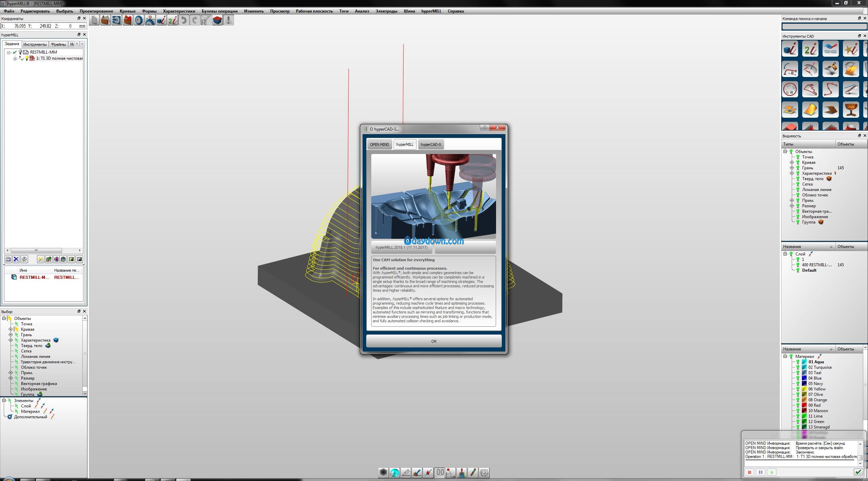Click the curve fillet with D dimension tool icon
The height and width of the screenshot is (481, 868).
tap(790, 69)
